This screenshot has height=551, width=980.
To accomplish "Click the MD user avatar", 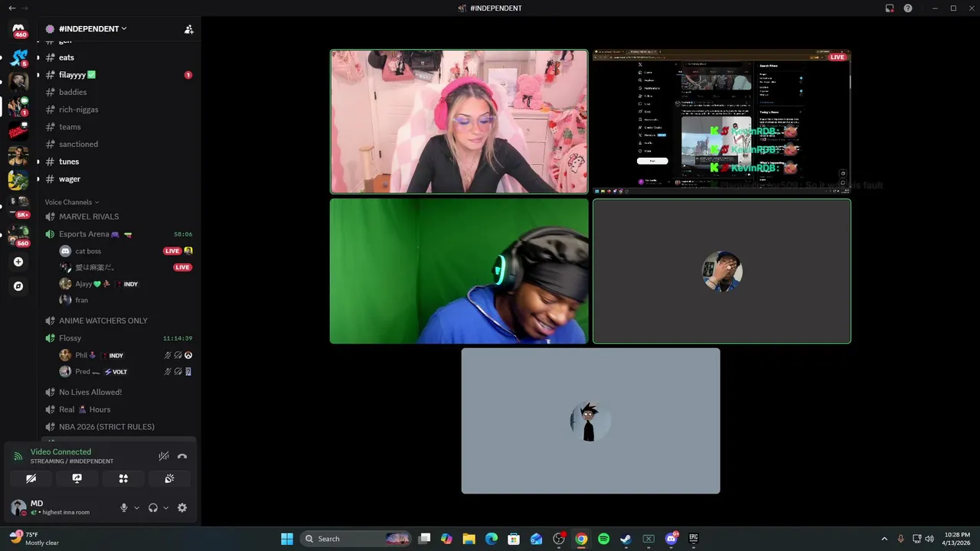I will click(18, 507).
